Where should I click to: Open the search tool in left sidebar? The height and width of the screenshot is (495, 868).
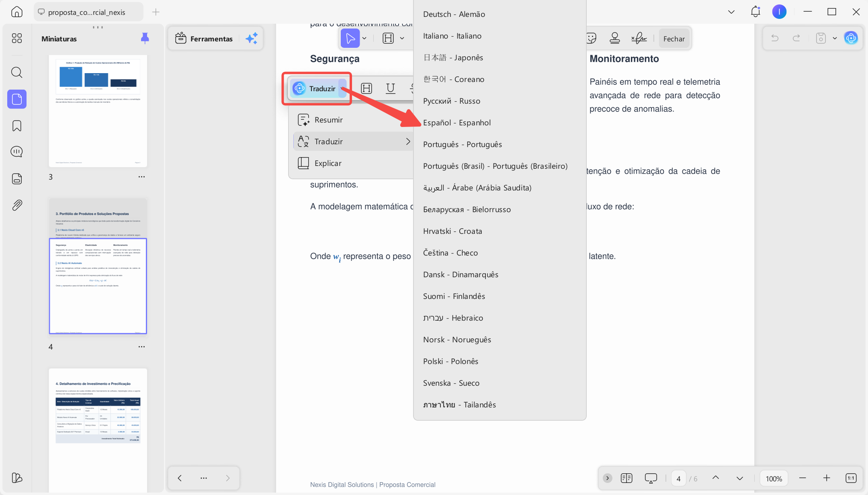pos(16,72)
